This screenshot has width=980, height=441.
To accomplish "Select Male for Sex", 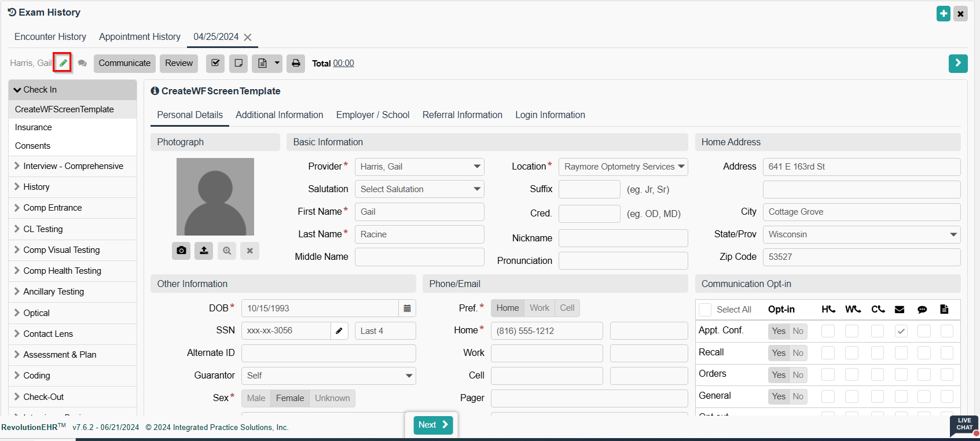I will pyautogui.click(x=256, y=398).
